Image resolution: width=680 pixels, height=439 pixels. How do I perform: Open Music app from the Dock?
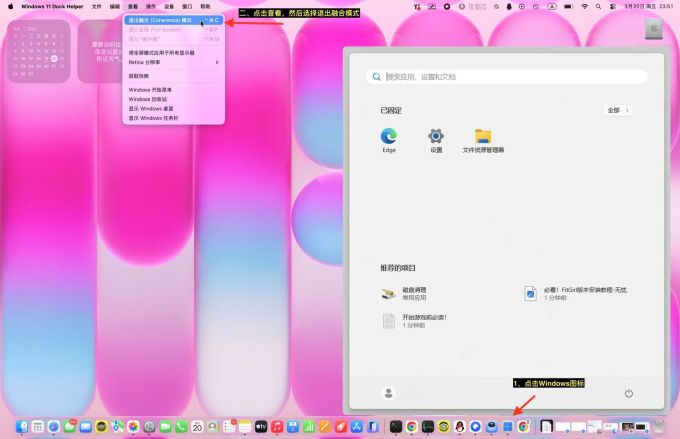click(277, 427)
